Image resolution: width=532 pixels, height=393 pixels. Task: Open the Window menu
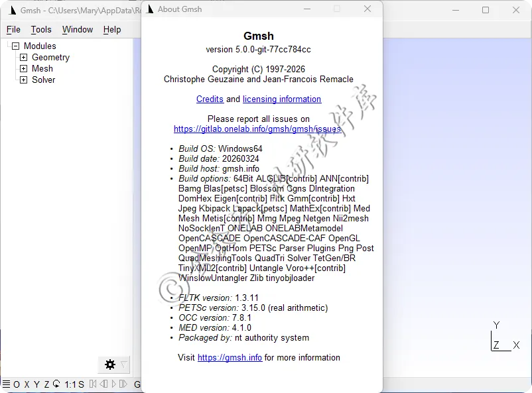click(x=78, y=30)
